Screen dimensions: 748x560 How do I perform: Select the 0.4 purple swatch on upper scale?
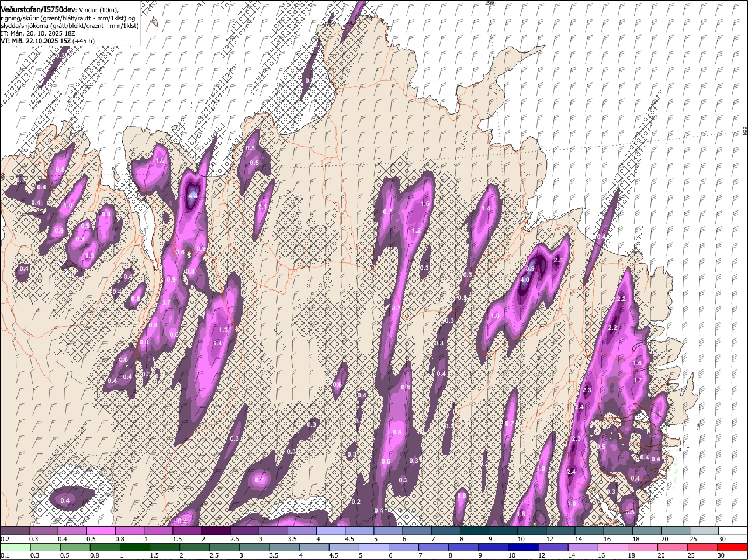(x=72, y=530)
